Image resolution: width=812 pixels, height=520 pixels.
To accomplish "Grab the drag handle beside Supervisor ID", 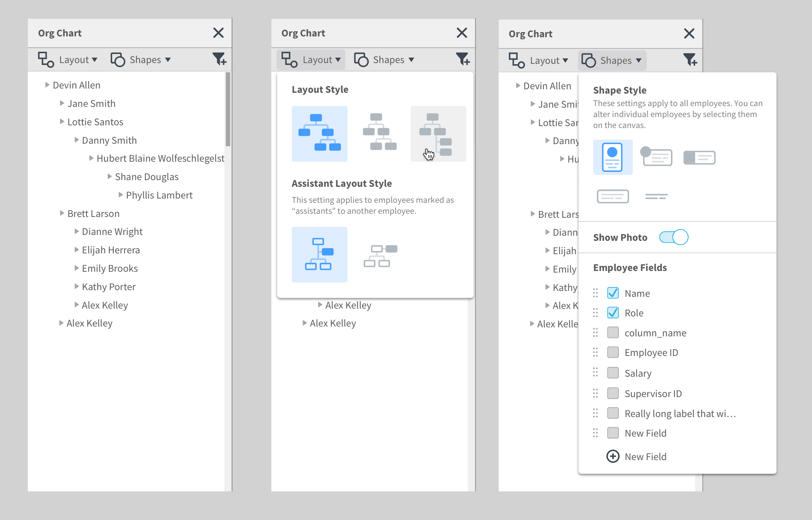I will coord(595,393).
